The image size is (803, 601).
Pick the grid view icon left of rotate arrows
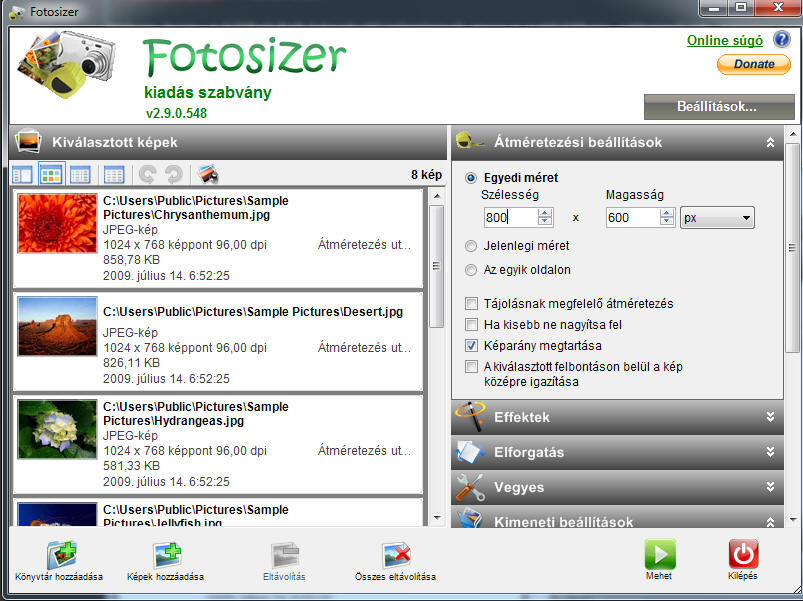click(x=114, y=175)
